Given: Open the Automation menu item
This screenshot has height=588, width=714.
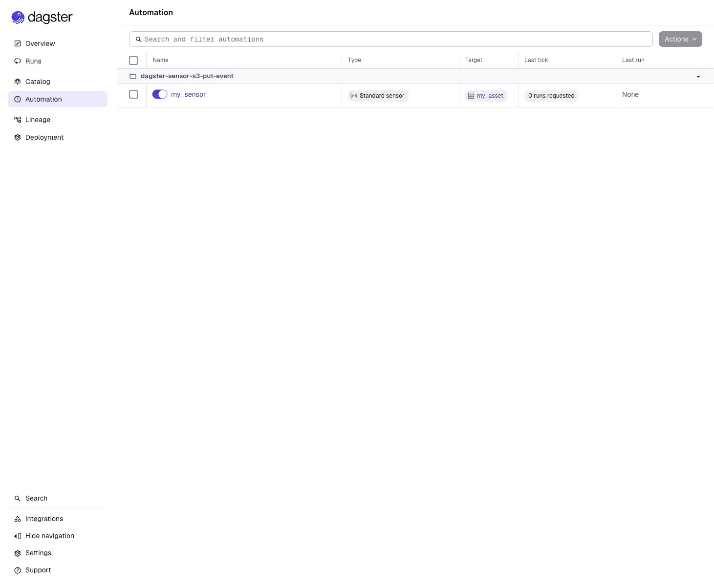Looking at the screenshot, I should (x=43, y=99).
